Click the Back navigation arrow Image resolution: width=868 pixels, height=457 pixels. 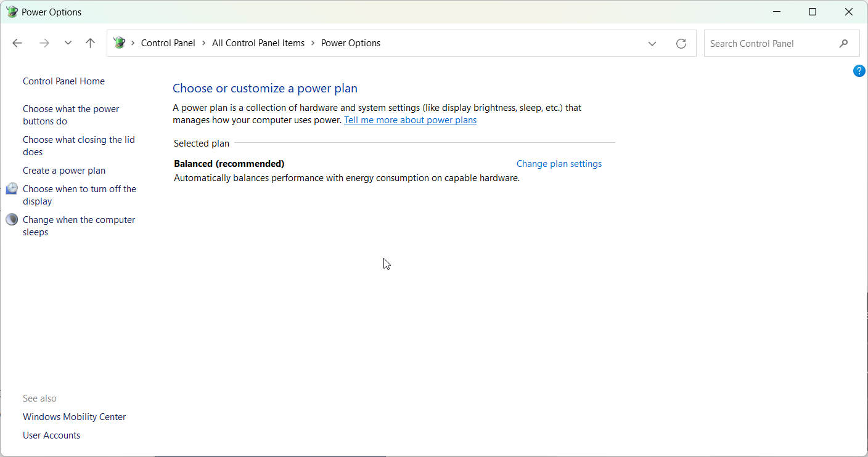17,43
